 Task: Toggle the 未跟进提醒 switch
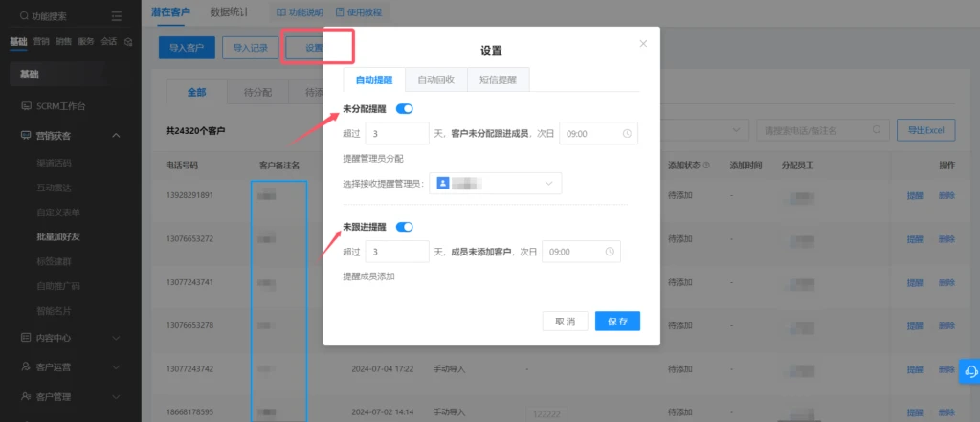coord(405,227)
